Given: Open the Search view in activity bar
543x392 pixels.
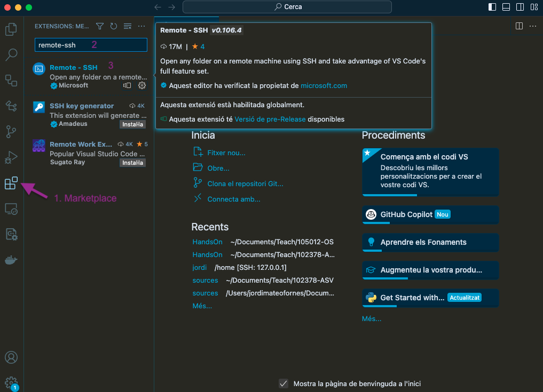Looking at the screenshot, I should 11,54.
